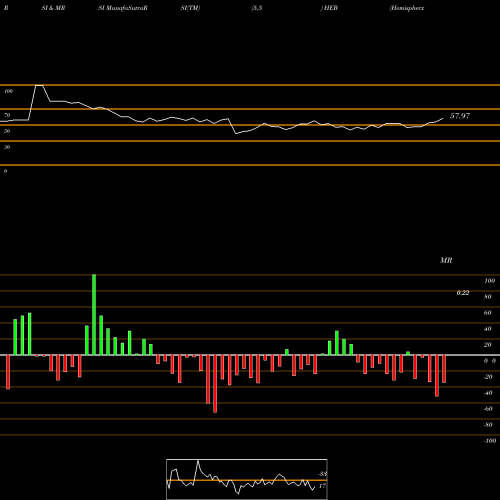The height and width of the screenshot is (500, 500).
Task: Click the spike peak of the RSI line
Action: (39, 86)
